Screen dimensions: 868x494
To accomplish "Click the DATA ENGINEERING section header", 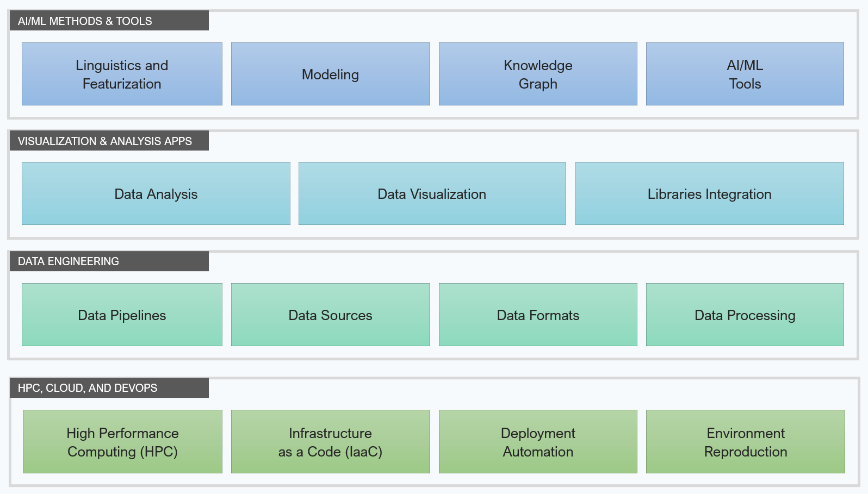I will tap(109, 261).
